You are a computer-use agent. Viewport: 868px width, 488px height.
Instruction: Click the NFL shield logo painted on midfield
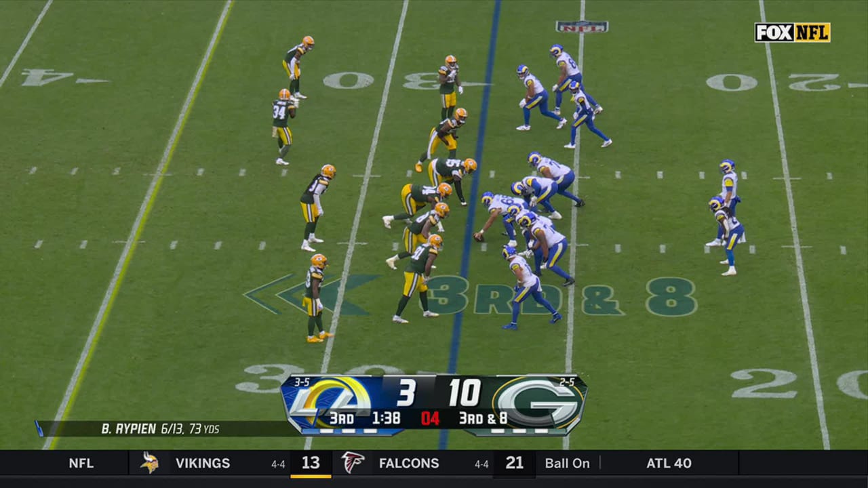[x=582, y=25]
